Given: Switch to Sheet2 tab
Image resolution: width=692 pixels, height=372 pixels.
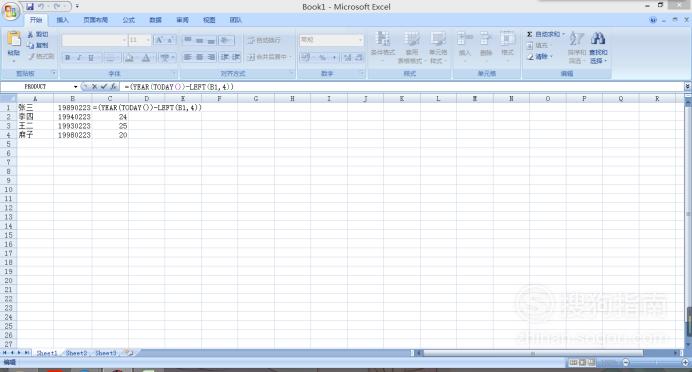Looking at the screenshot, I should pos(76,353).
